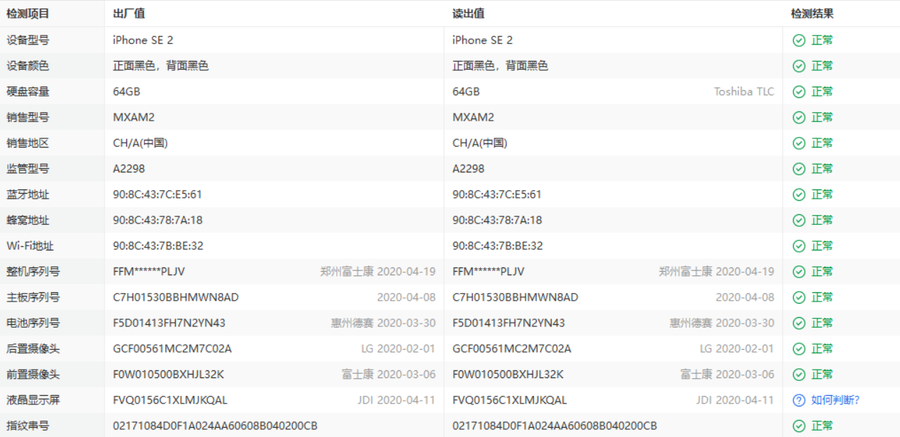Click green check icon in 设备颜色 row
Viewport: 900px width, 437px height.
tap(799, 66)
